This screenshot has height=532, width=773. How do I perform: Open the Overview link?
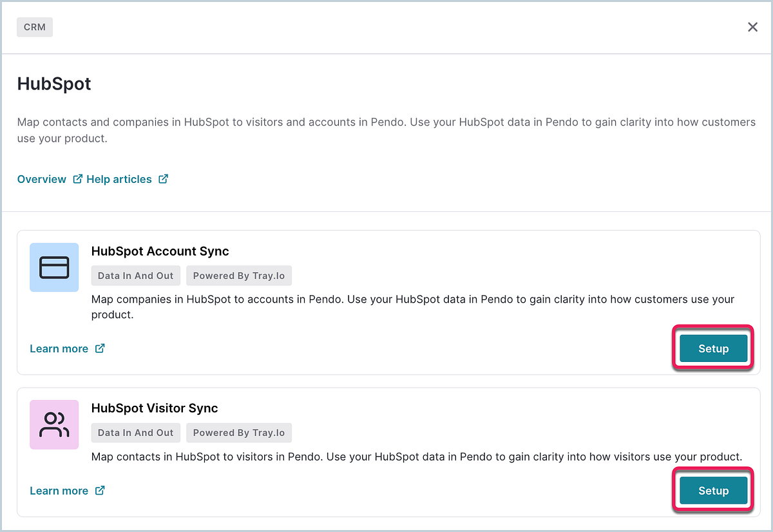click(x=42, y=179)
